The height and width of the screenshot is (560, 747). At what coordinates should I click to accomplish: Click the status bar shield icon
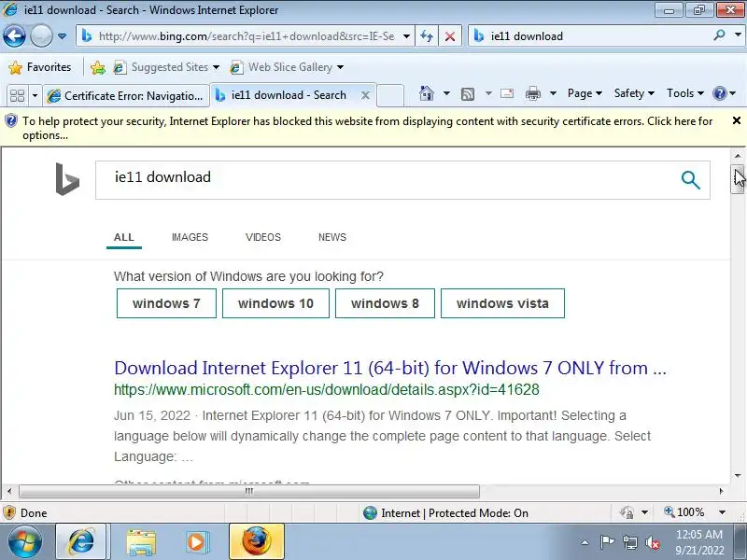tap(9, 512)
